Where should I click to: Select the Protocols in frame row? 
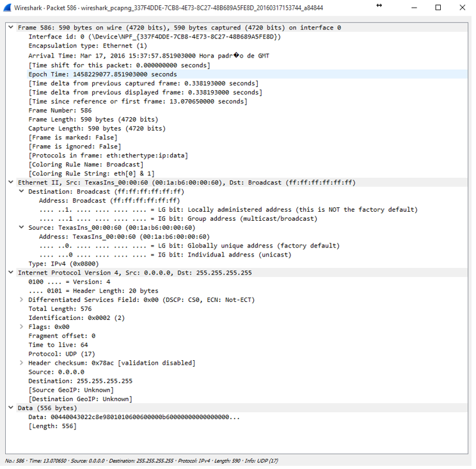(108, 155)
